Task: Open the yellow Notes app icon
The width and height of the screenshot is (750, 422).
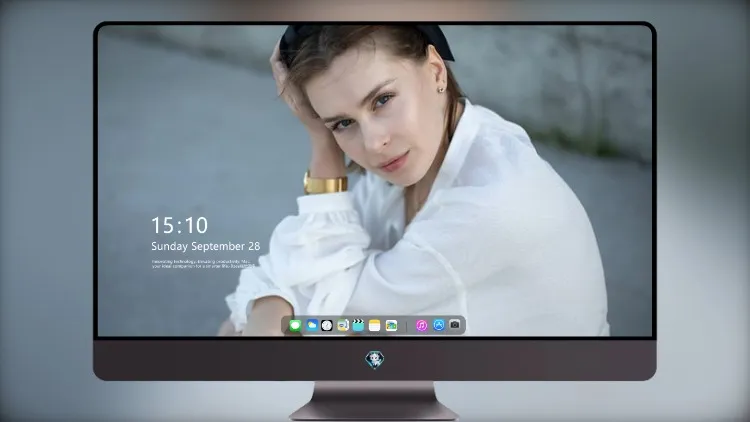Action: (x=375, y=325)
